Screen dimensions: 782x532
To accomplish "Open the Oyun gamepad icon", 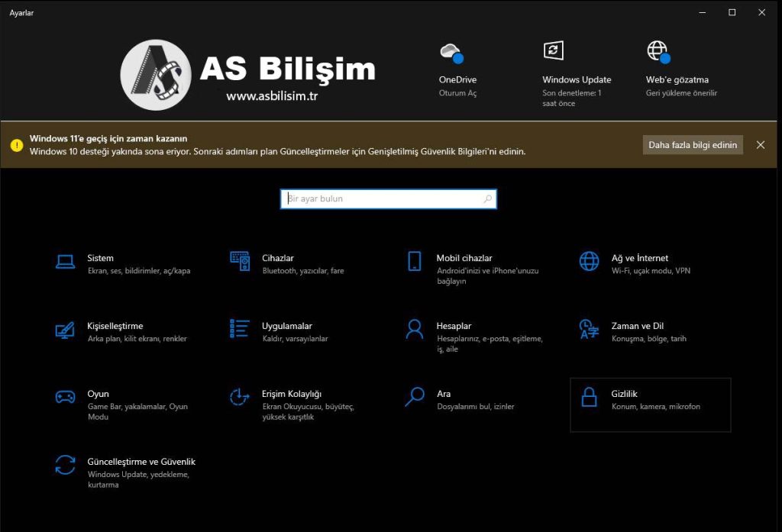I will coord(65,397).
